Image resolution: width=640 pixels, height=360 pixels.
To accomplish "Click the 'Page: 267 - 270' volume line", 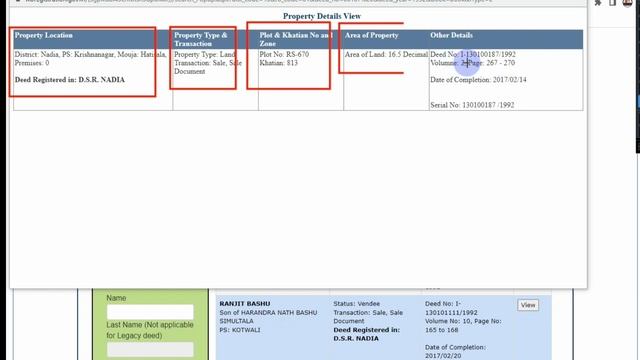I will (473, 63).
